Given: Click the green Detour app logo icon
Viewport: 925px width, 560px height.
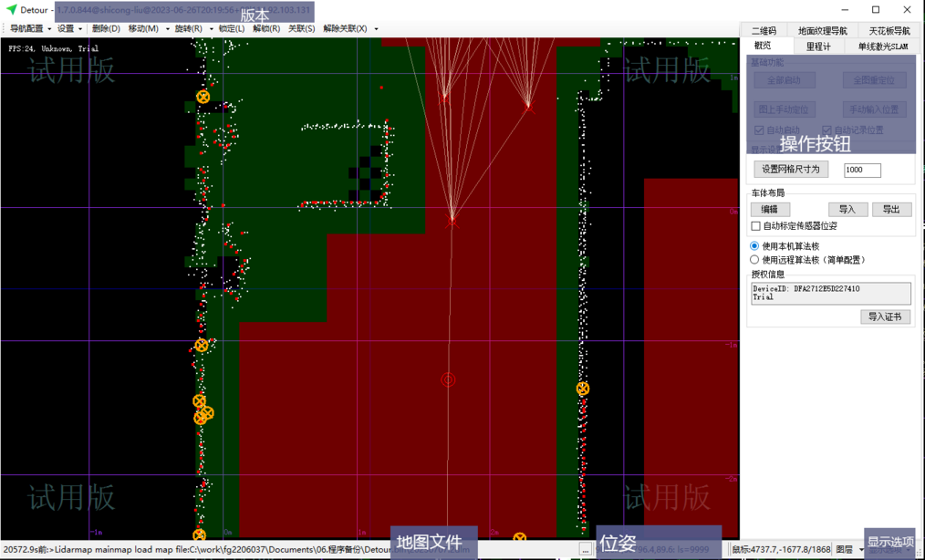Looking at the screenshot, I should tap(12, 10).
